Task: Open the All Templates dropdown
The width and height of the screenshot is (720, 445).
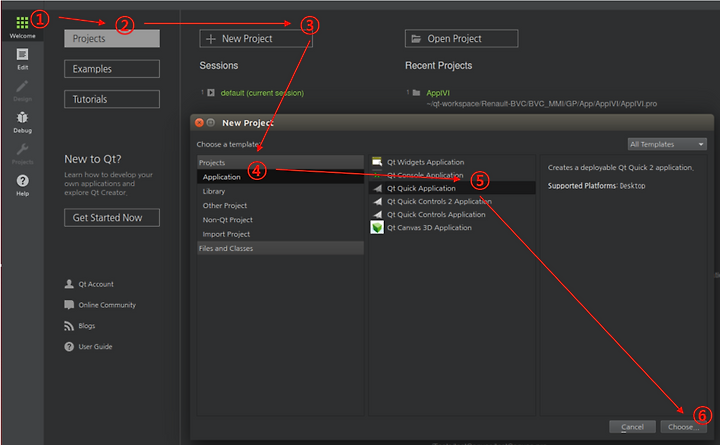Action: click(x=667, y=144)
